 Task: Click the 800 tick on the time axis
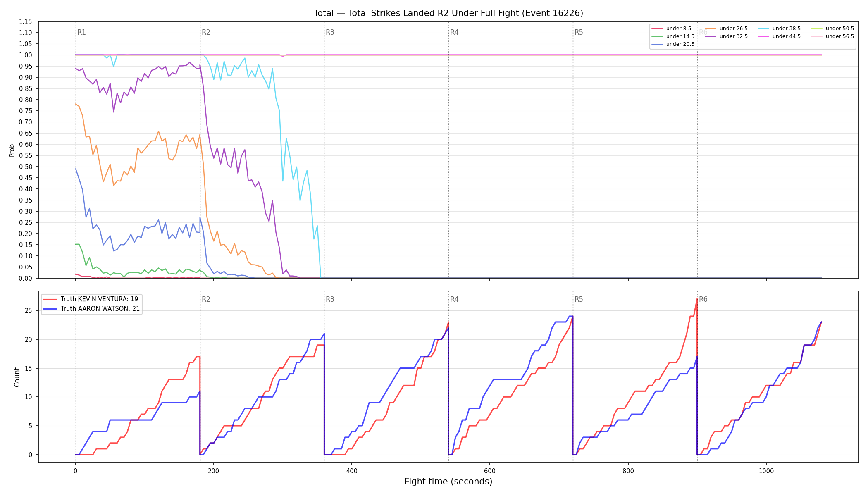click(628, 471)
